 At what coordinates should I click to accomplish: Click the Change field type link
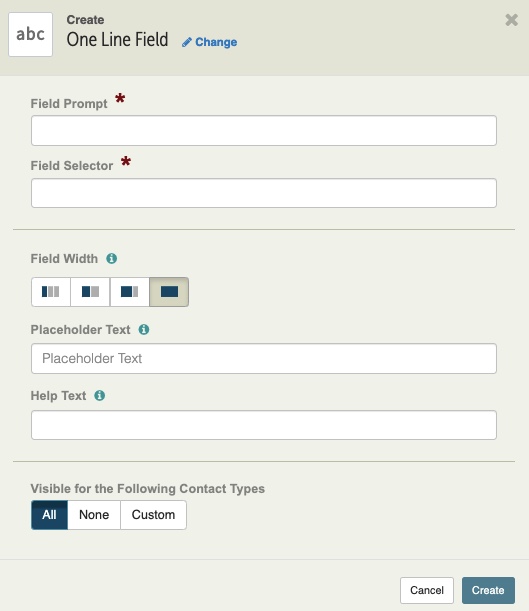click(x=216, y=42)
